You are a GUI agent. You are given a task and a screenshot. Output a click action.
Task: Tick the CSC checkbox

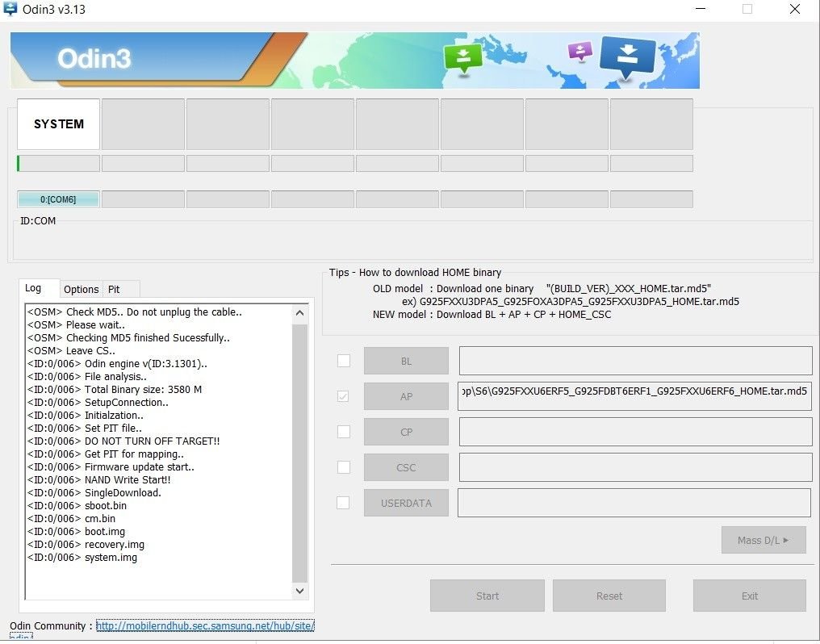tap(344, 467)
